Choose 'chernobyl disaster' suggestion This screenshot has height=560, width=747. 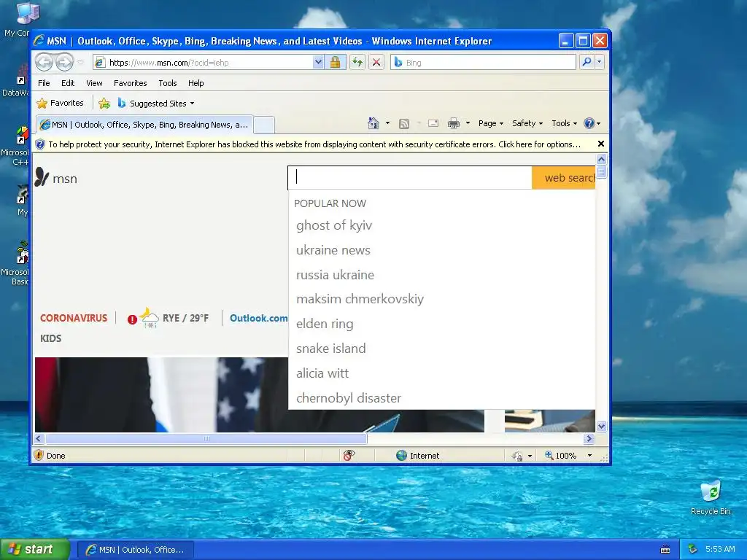coord(348,398)
